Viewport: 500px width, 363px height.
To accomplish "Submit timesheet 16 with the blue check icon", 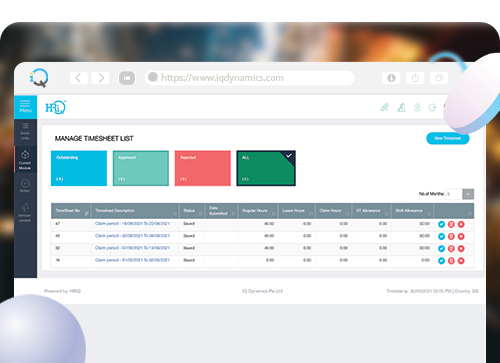I will pos(441,261).
